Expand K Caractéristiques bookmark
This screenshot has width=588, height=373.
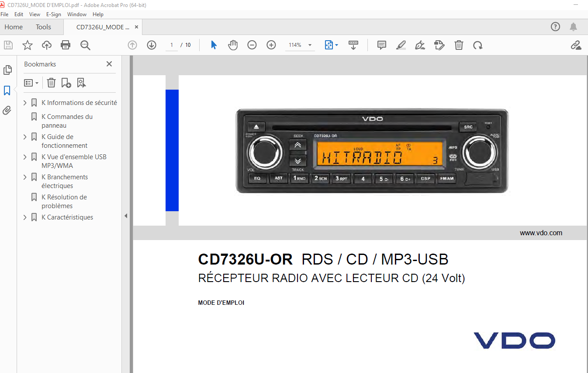25,217
